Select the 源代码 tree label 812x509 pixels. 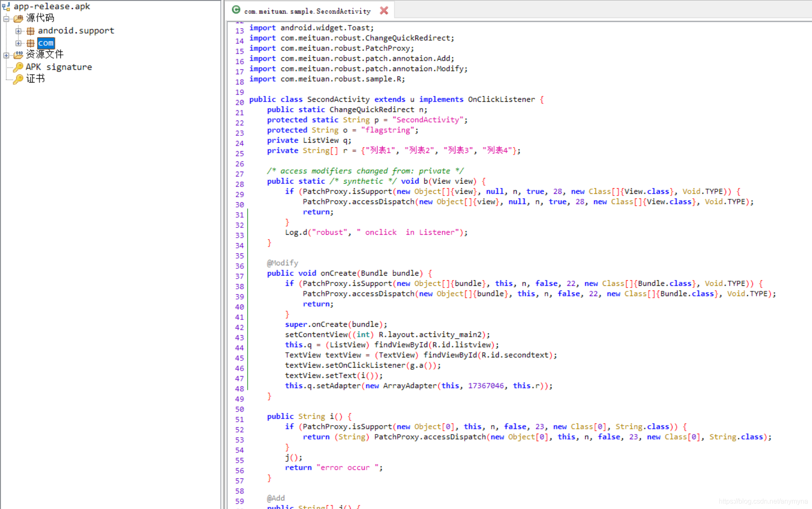pos(40,18)
